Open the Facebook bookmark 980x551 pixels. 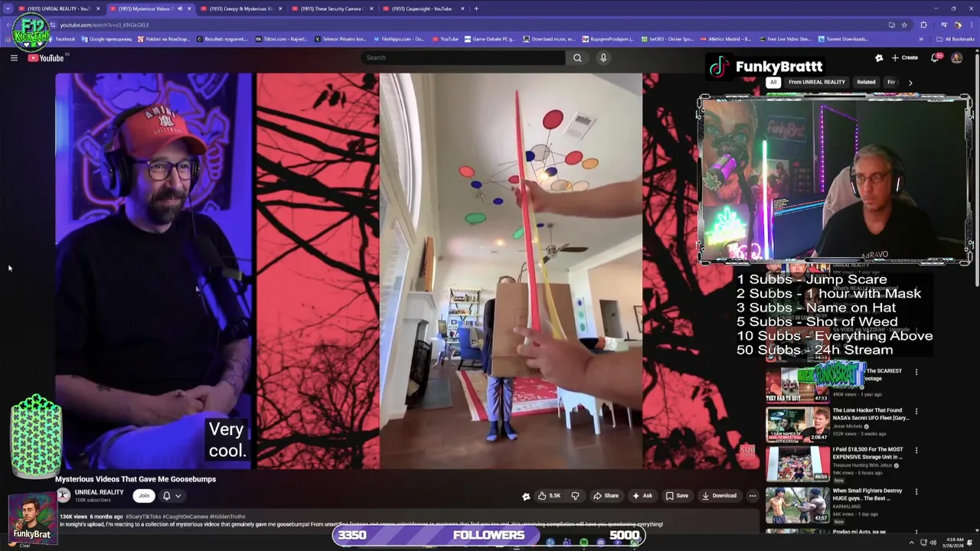[60, 39]
